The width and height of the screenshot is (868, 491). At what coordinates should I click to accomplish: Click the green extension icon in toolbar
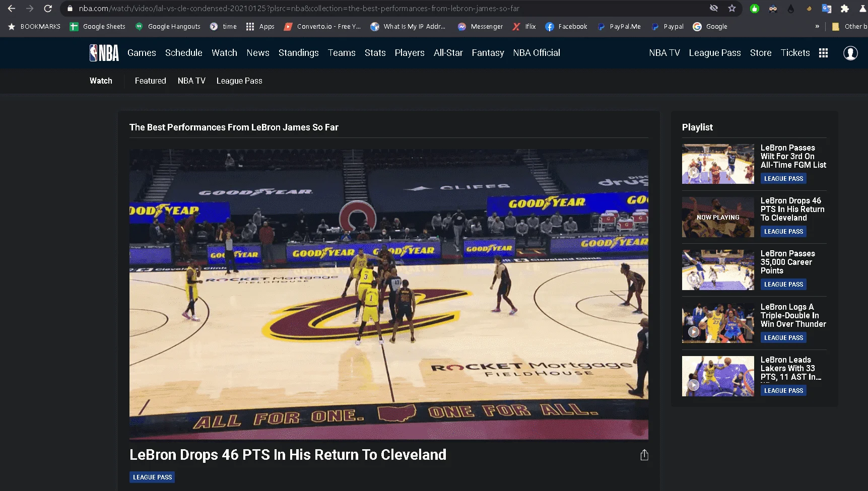754,9
